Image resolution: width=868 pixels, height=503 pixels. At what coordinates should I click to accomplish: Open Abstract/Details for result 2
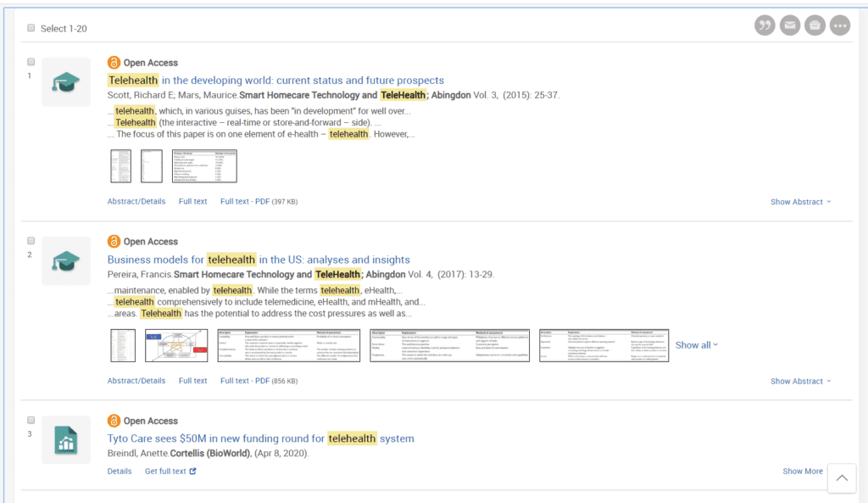pos(136,381)
